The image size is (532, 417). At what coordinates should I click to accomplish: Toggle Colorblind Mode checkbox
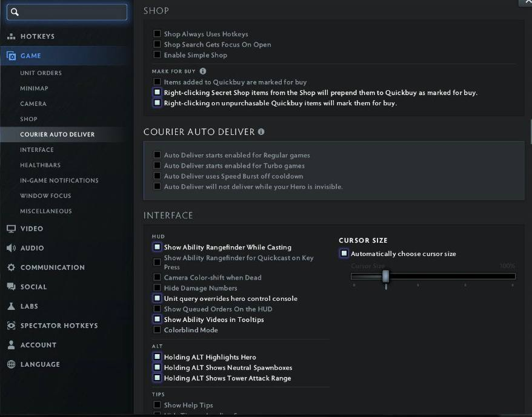(158, 330)
